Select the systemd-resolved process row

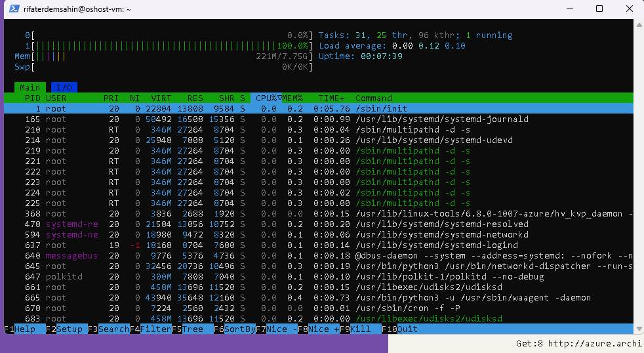(318, 224)
